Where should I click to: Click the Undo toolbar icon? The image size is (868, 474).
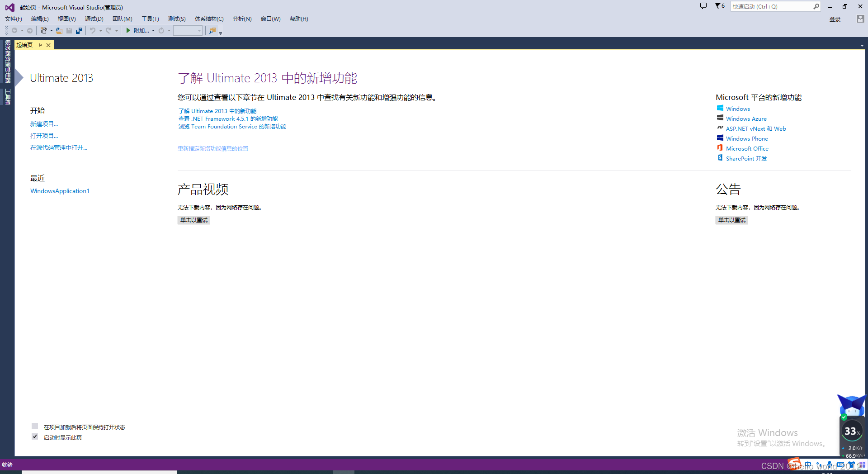(x=93, y=31)
